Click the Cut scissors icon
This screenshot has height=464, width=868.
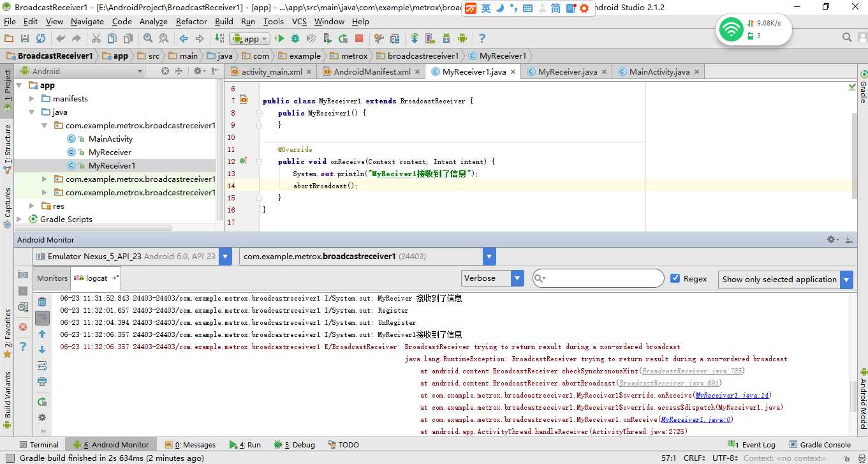tap(97, 38)
